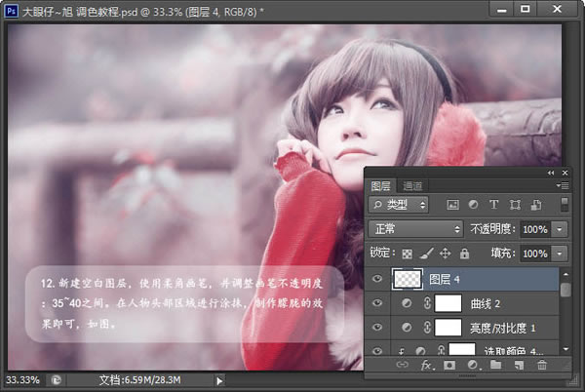Viewport: 585px width, 392px height.
Task: Filter layers by shape icon
Action: [x=515, y=205]
